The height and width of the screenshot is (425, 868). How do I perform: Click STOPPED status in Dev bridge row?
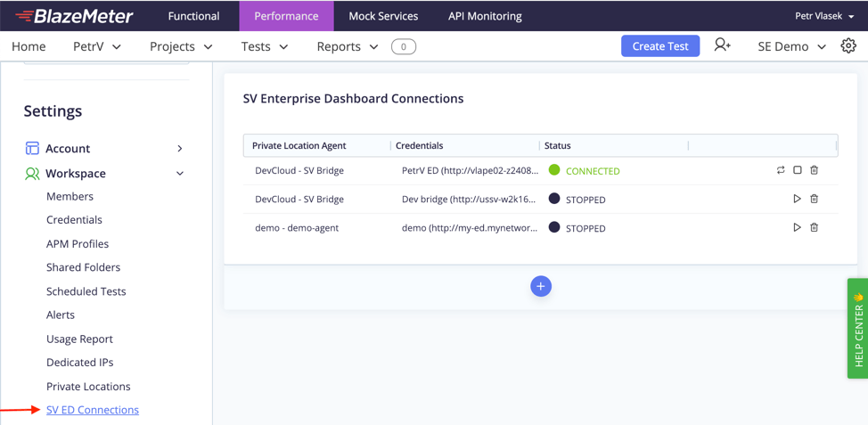tap(585, 200)
